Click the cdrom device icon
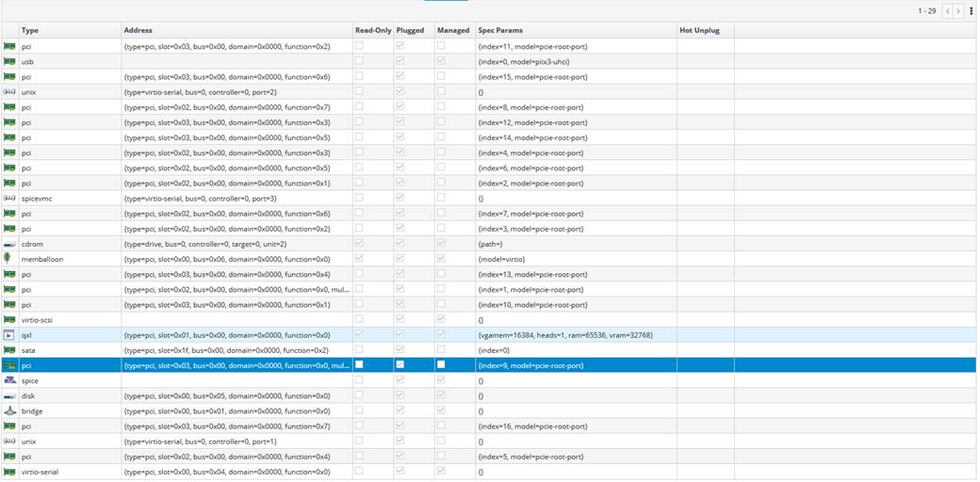The image size is (980, 482). point(9,244)
